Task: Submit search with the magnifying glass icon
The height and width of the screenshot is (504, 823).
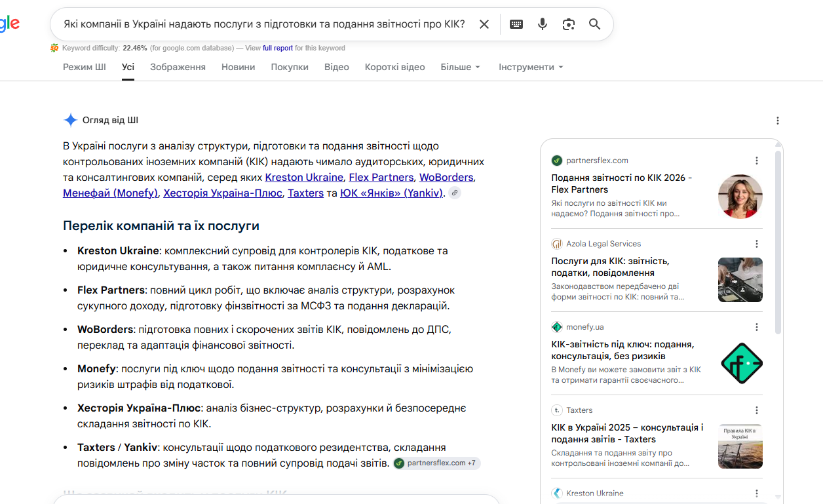Action: coord(594,24)
